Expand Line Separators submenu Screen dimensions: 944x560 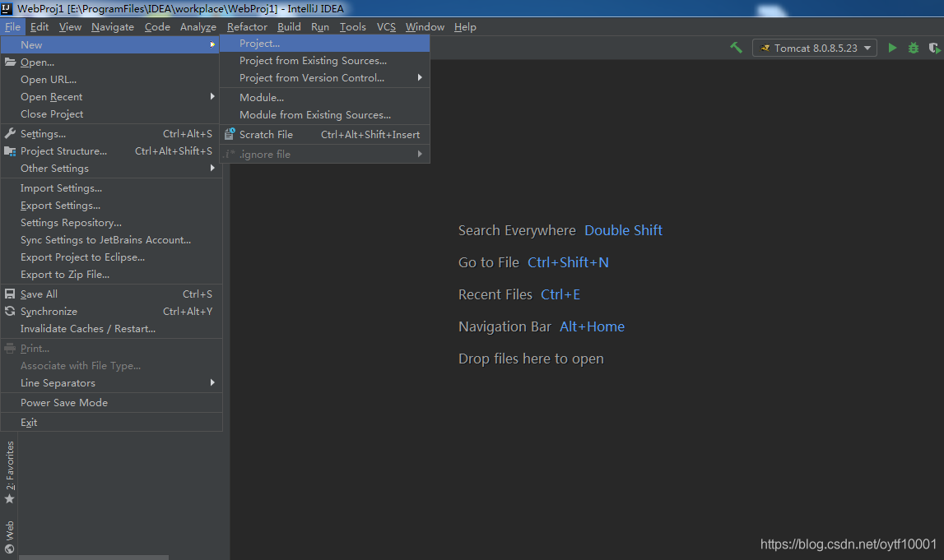[111, 383]
